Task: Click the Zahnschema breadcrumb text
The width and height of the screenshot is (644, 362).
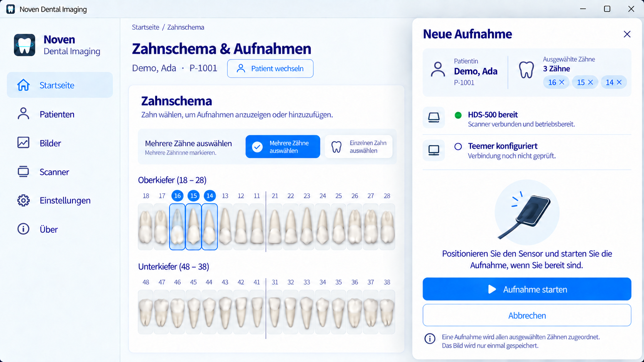Action: click(x=186, y=27)
